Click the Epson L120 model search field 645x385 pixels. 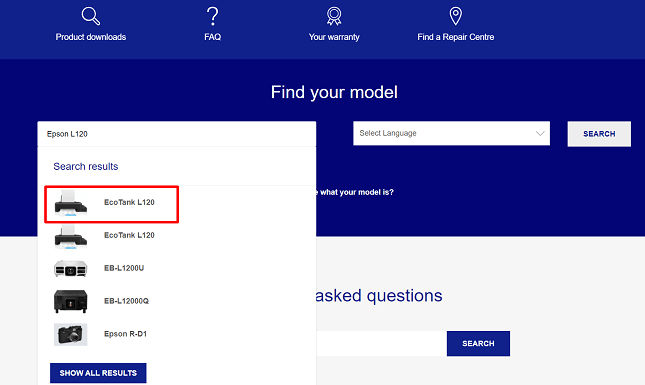pyautogui.click(x=177, y=134)
